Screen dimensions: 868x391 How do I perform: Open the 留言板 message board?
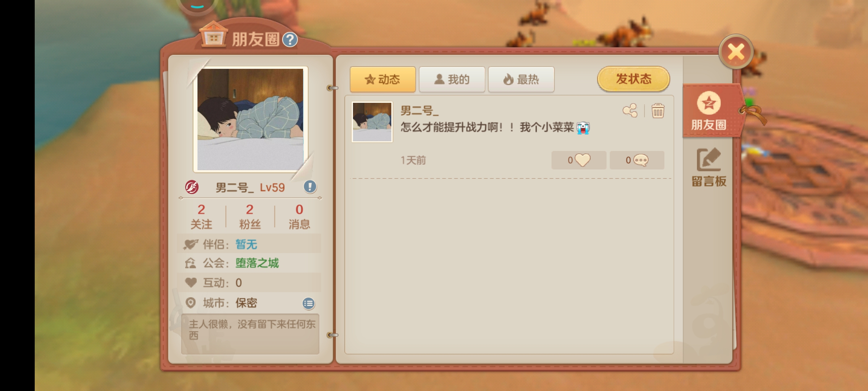coord(709,168)
